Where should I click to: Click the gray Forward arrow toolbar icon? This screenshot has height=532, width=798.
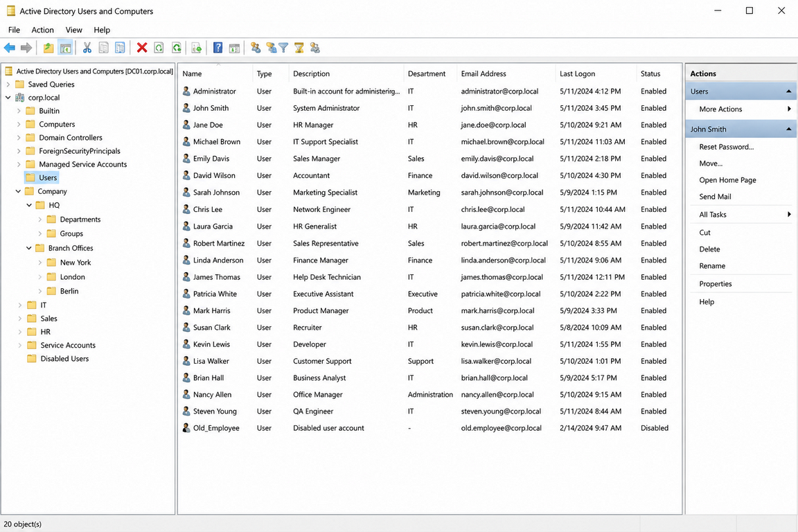[x=26, y=48]
